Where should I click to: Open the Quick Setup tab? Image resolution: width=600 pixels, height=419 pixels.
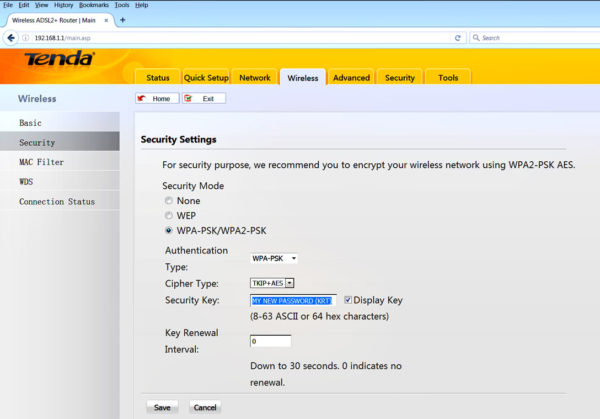(207, 77)
